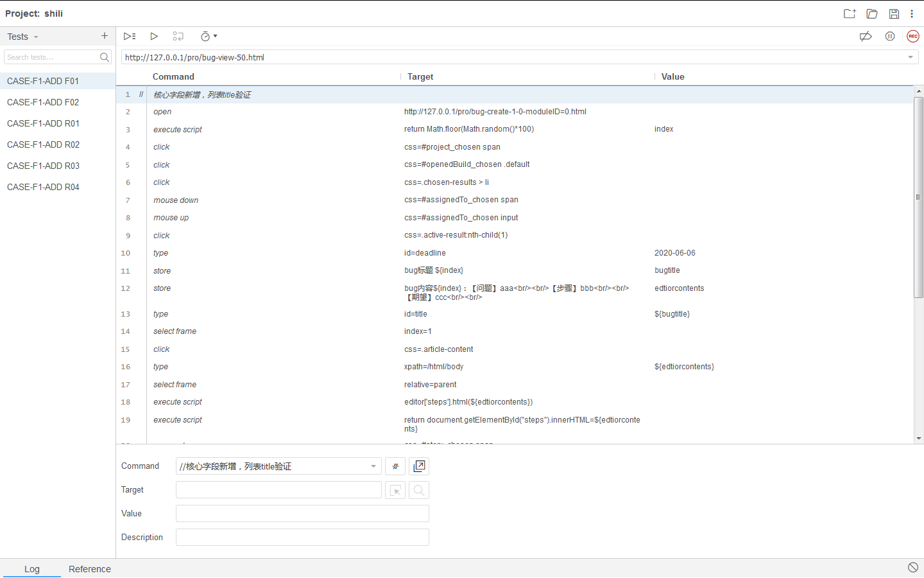Select element target in page icon

(x=395, y=489)
